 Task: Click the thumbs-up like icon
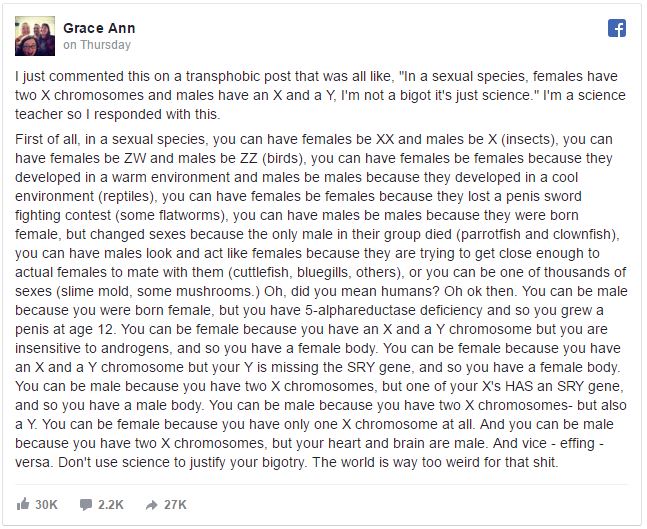pyautogui.click(x=23, y=504)
